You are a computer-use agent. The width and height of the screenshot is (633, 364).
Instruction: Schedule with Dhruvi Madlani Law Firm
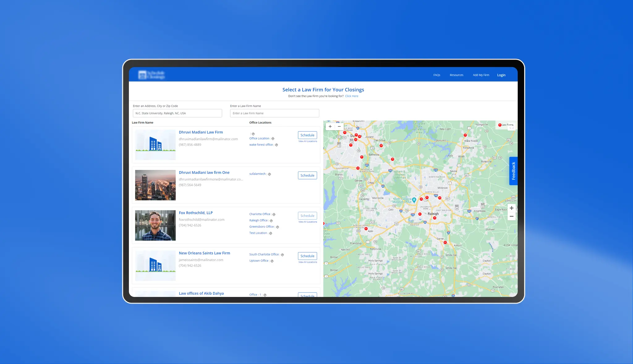pos(307,135)
